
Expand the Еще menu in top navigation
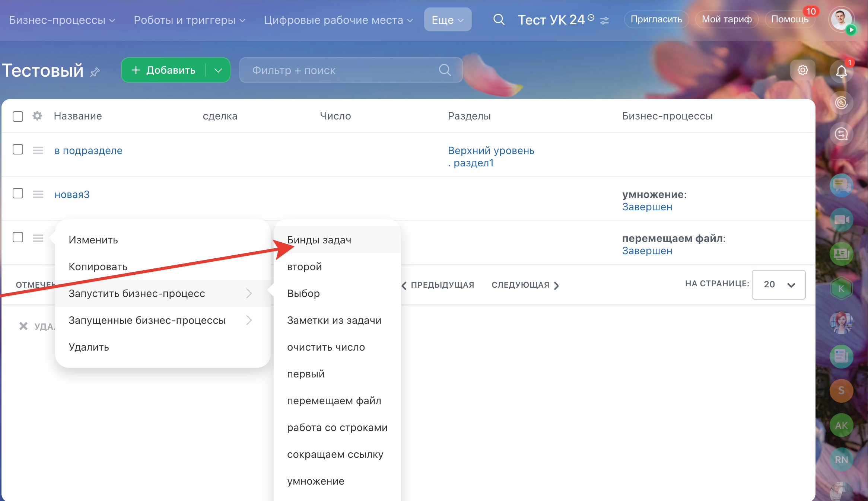point(447,20)
